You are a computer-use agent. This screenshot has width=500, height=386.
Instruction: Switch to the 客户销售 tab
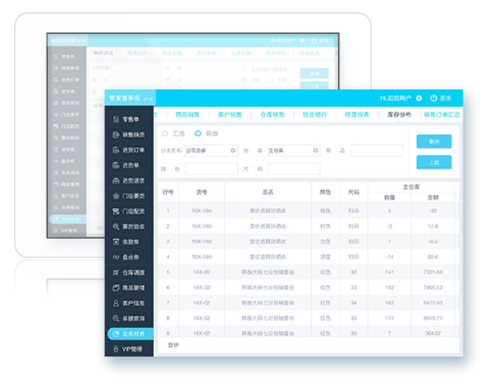230,115
